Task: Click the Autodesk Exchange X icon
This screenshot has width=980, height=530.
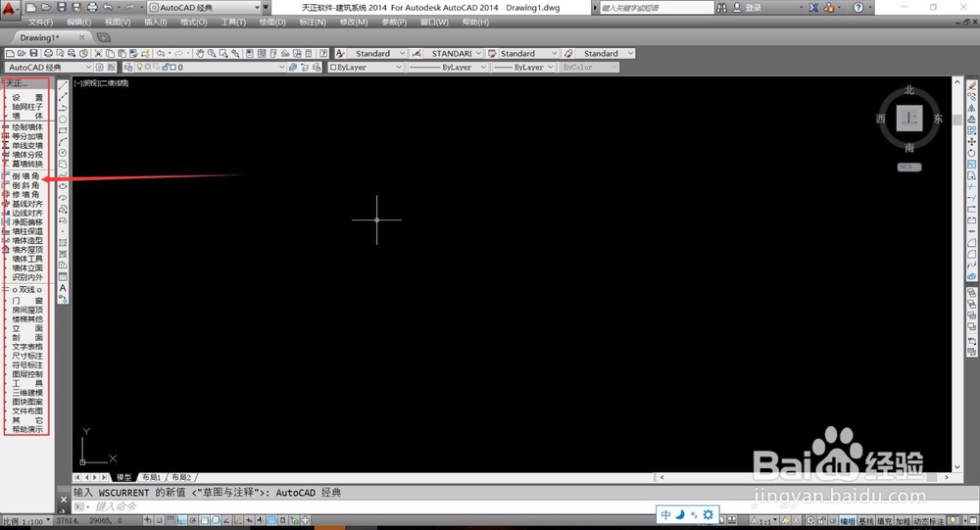Action: click(x=813, y=8)
